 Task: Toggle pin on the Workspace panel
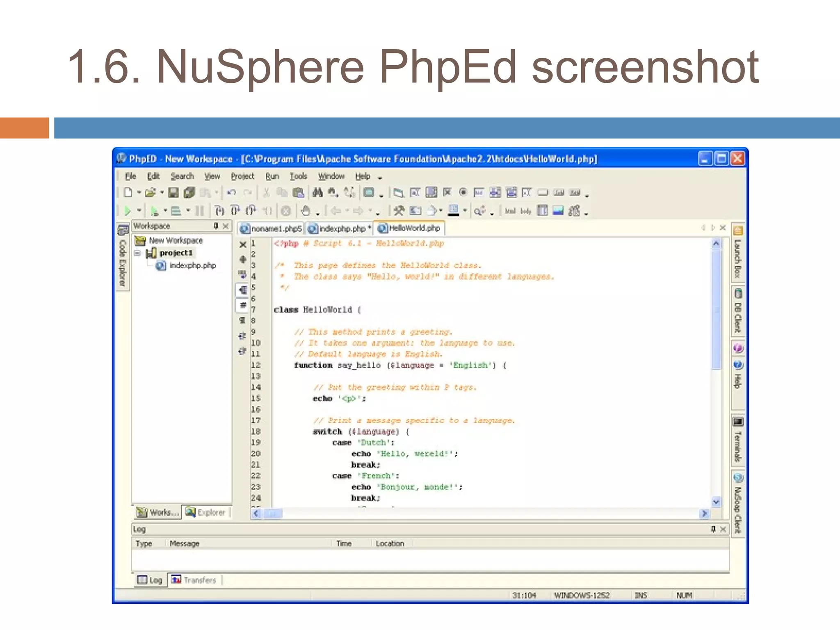tap(216, 226)
